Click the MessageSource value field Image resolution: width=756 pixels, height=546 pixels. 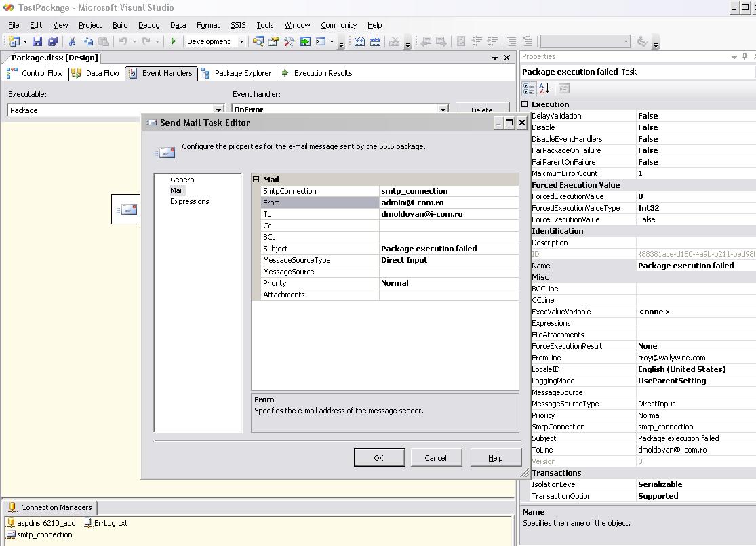tap(447, 272)
